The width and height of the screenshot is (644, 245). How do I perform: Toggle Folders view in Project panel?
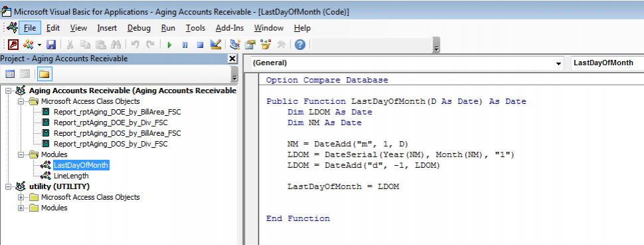[44, 74]
